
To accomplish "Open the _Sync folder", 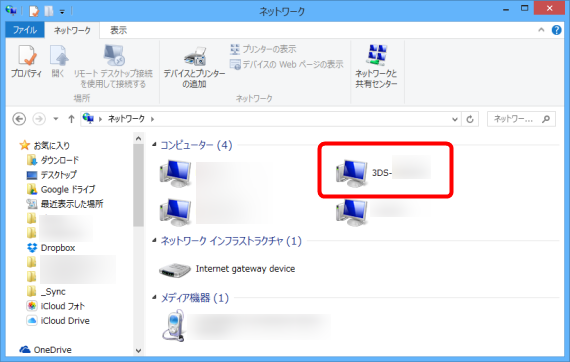I will pos(46,291).
